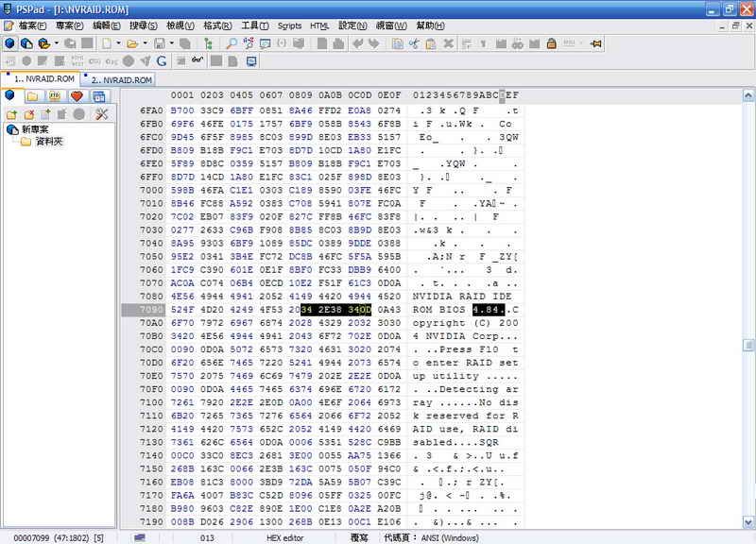
Task: Click the vertical scrollbar up arrow
Action: pyautogui.click(x=747, y=95)
